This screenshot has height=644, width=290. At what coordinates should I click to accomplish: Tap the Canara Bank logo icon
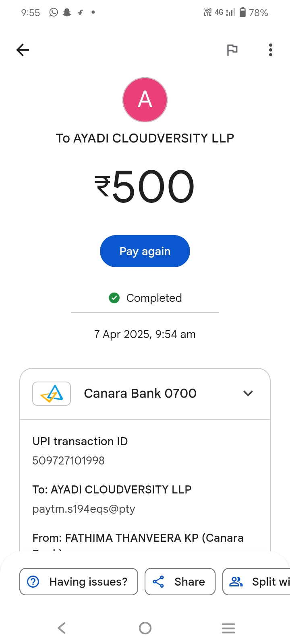pos(52,393)
